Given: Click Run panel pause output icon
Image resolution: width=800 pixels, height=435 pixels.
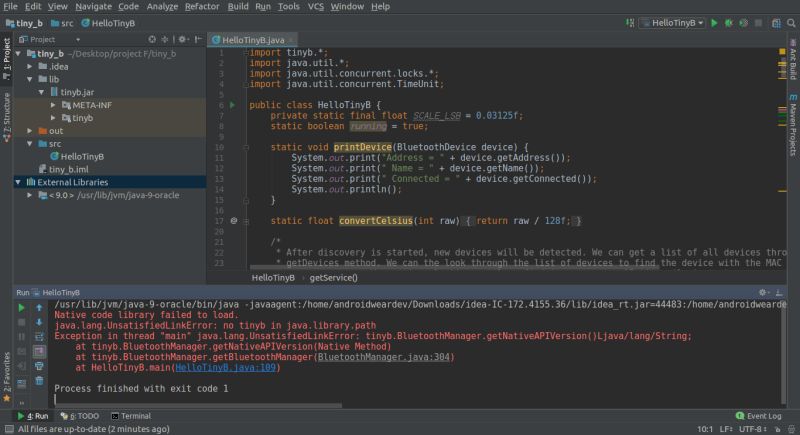Looking at the screenshot, I should tap(21, 337).
